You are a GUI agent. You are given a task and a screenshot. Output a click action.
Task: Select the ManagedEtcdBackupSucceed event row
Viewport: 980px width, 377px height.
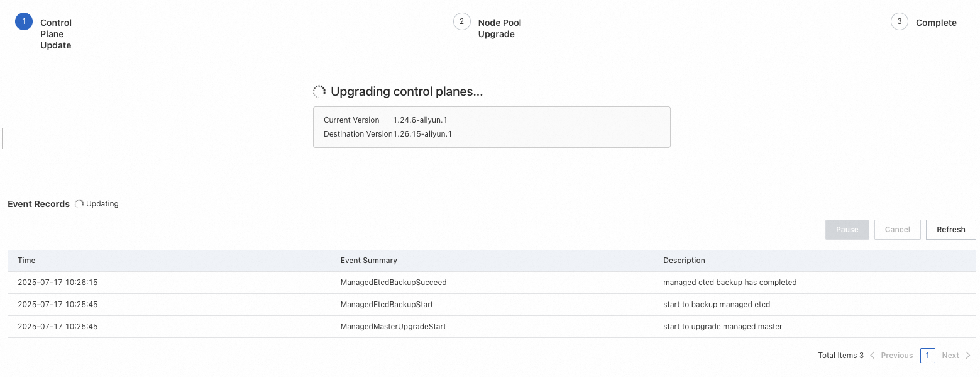pos(394,283)
